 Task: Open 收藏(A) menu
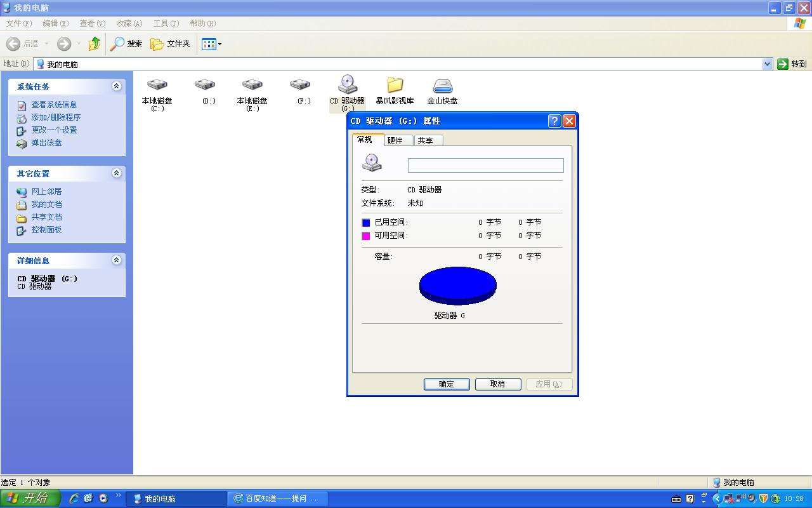pyautogui.click(x=129, y=23)
